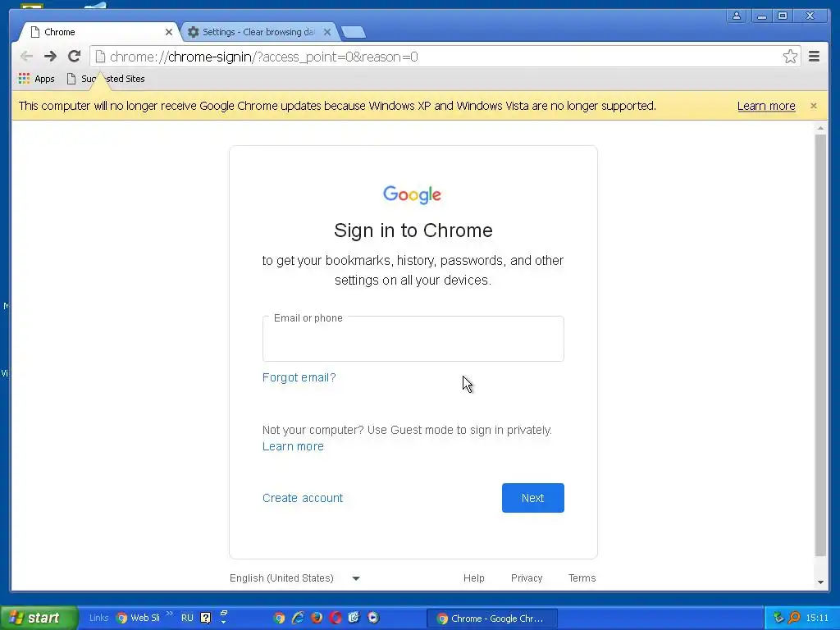840x630 pixels.
Task: Expand the Links toolbar chevron
Action: 170,614
